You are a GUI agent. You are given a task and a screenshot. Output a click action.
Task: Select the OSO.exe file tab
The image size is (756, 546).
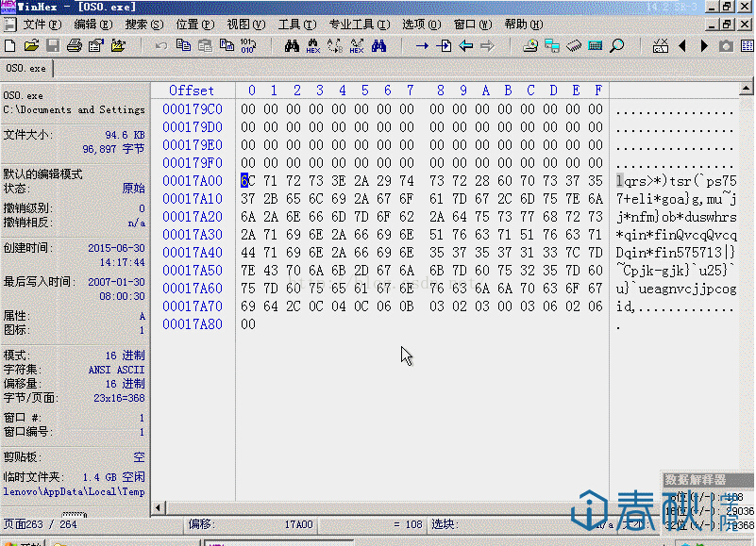point(26,69)
